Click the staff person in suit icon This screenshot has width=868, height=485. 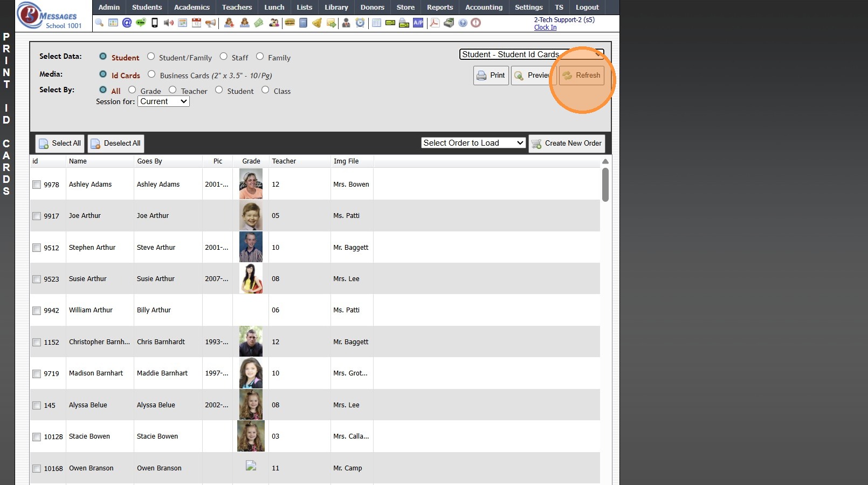346,23
